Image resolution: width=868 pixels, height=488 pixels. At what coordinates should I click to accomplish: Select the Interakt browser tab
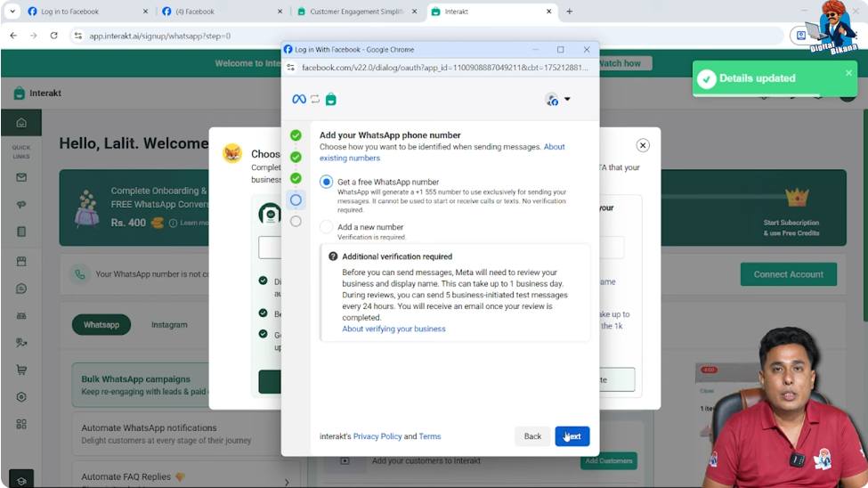pyautogui.click(x=491, y=11)
